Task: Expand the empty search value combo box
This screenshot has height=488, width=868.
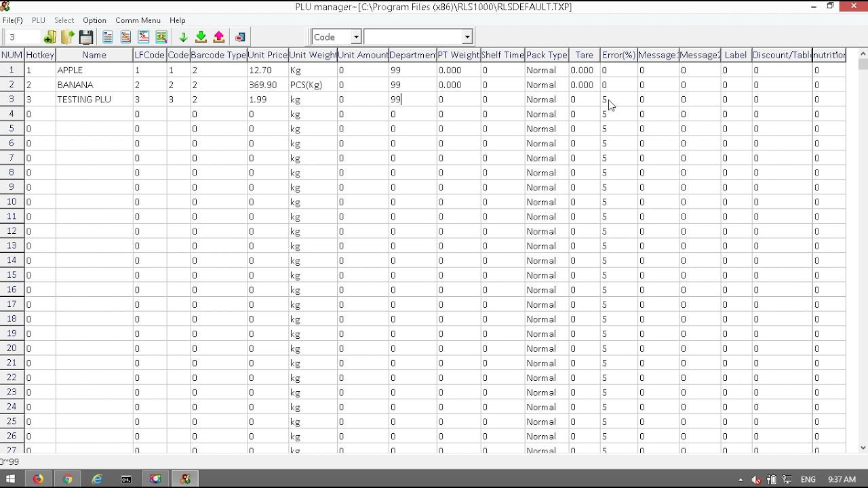Action: [x=467, y=37]
